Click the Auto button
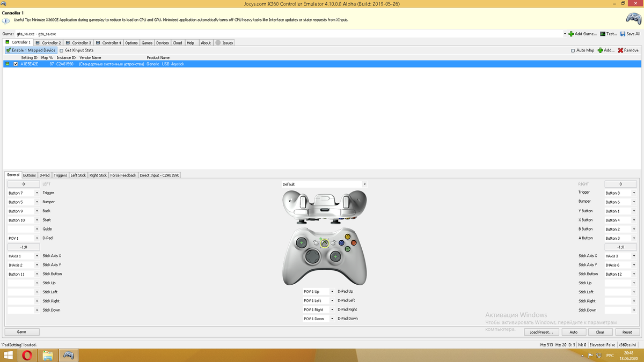This screenshot has width=644, height=362. [x=574, y=332]
